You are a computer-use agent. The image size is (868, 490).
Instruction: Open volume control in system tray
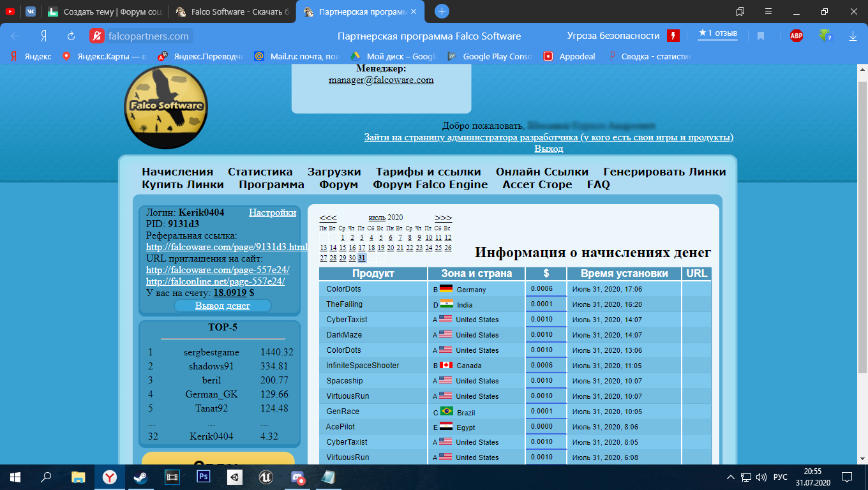[760, 477]
